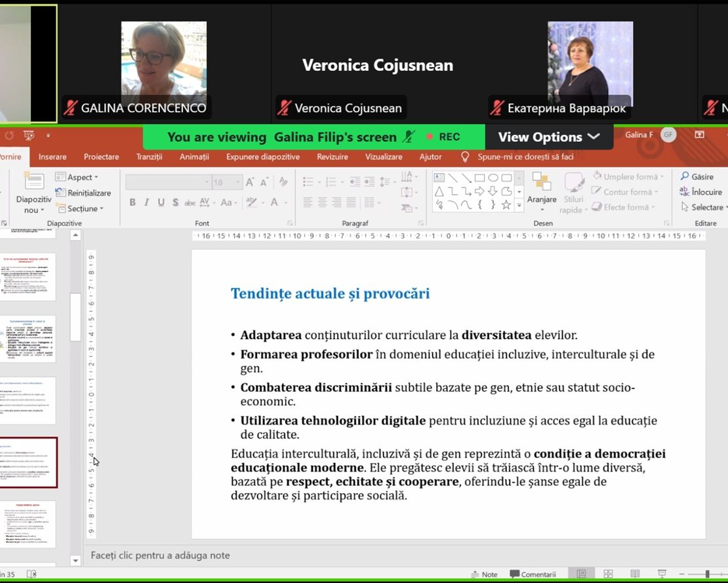728x583 pixels.
Task: Click the Reinițializare button
Action: tap(83, 193)
